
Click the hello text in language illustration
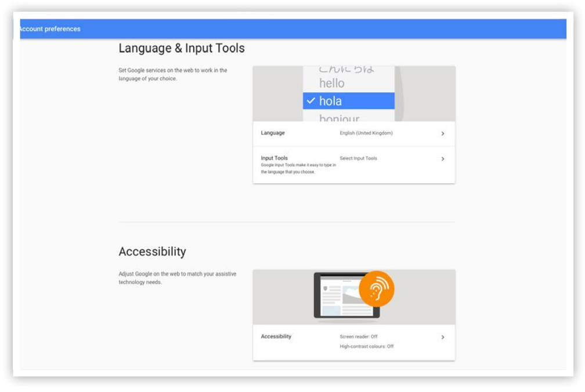point(332,84)
